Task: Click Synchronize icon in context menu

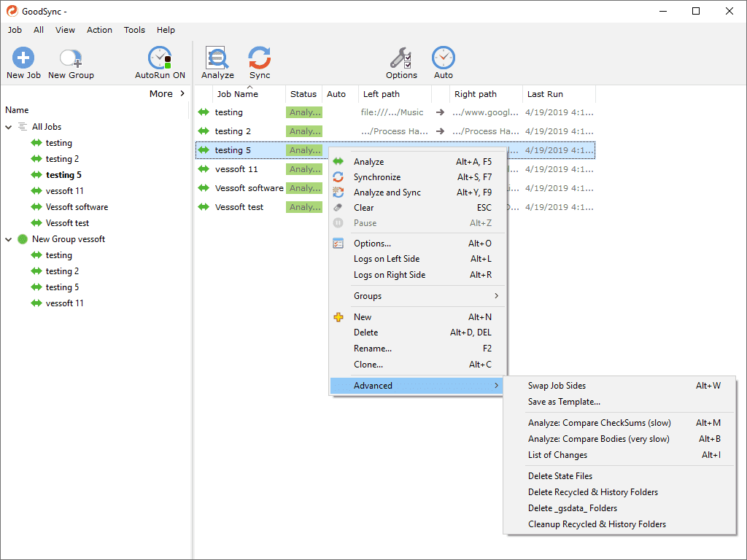Action: click(x=338, y=177)
